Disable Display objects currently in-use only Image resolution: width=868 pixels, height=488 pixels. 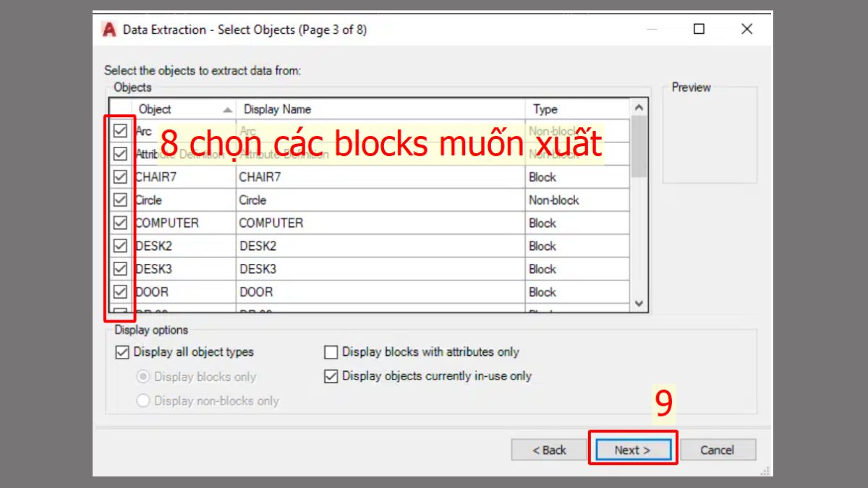tap(331, 376)
